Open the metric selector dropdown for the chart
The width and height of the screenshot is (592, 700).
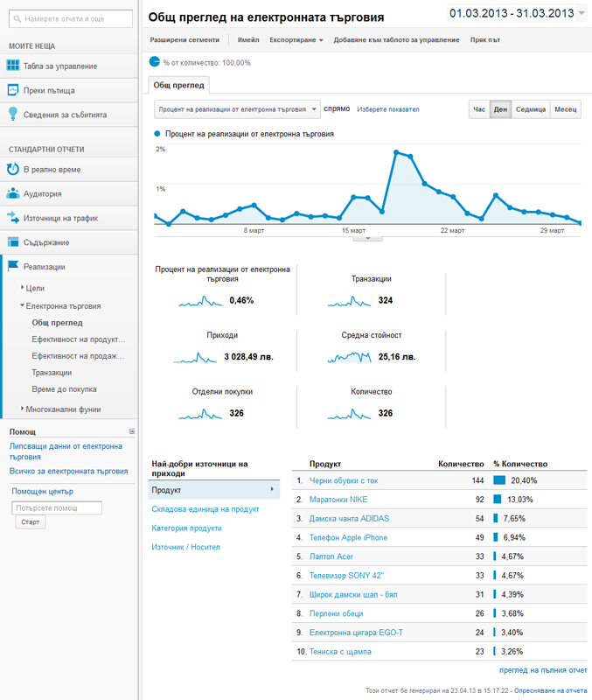[237, 109]
